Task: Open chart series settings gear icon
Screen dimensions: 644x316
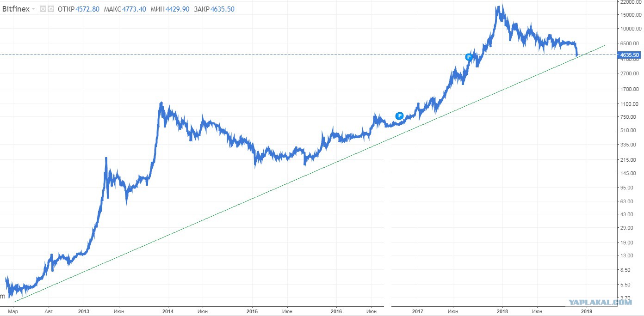Action: click(50, 9)
